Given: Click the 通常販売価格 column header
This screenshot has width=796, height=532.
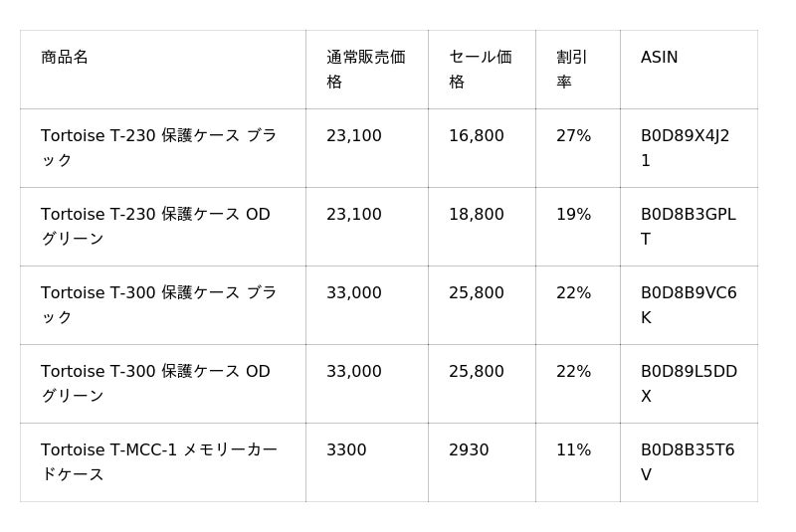Looking at the screenshot, I should [365, 70].
